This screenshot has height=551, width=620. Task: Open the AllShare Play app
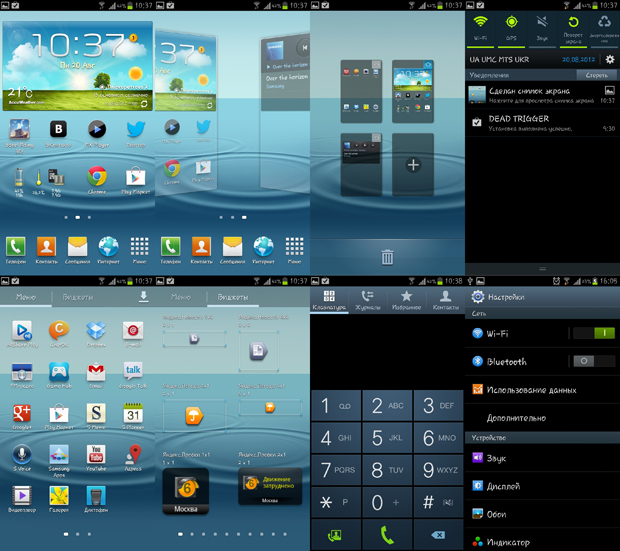pos(22,330)
